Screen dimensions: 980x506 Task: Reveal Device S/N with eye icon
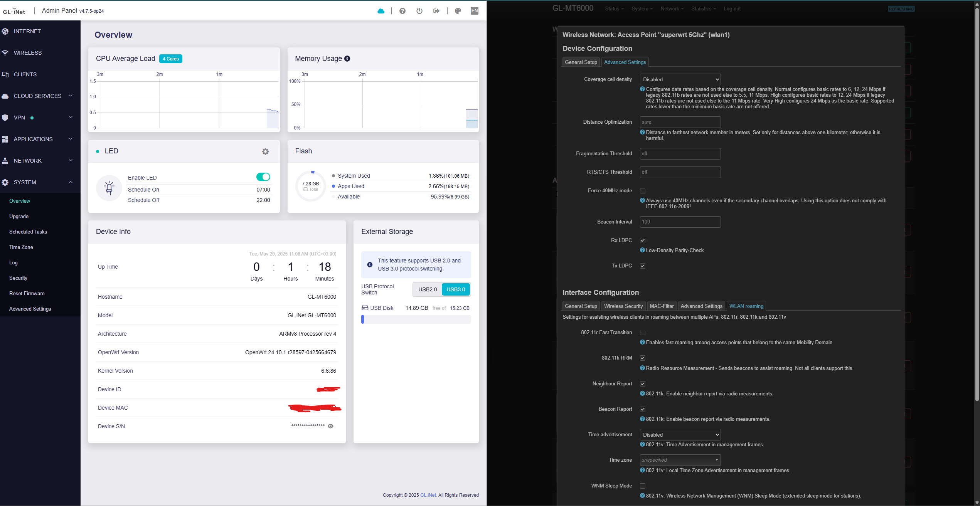click(330, 426)
